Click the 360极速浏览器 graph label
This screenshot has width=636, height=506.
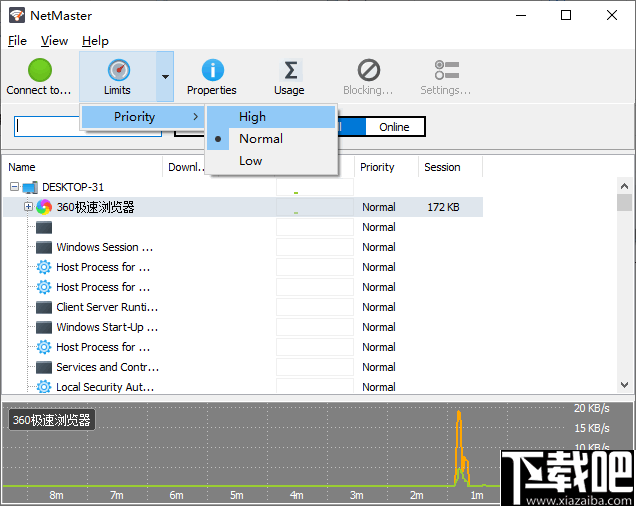click(x=52, y=420)
